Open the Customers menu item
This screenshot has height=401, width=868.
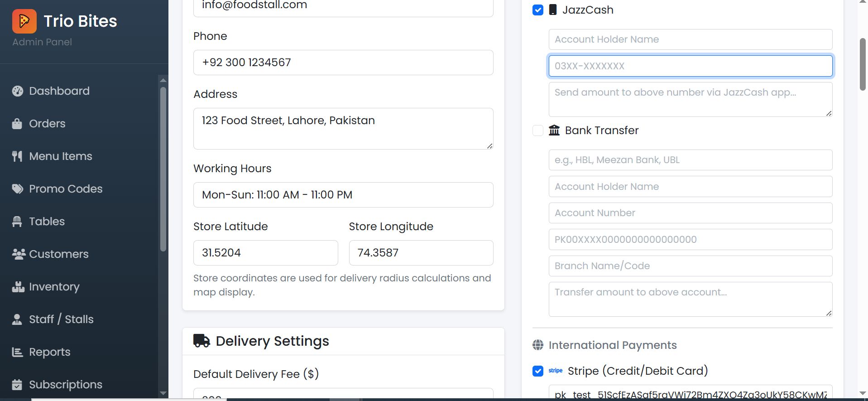click(x=58, y=254)
